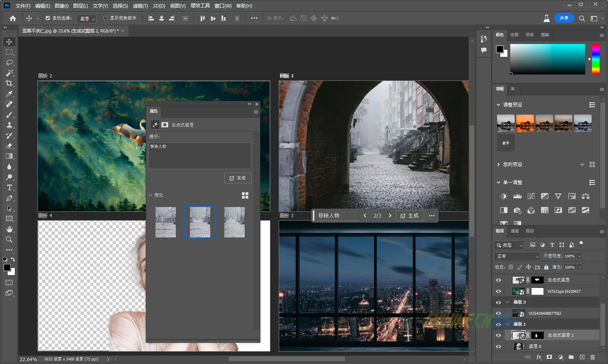The image size is (608, 364).
Task: Select the Crop tool
Action: (9, 83)
